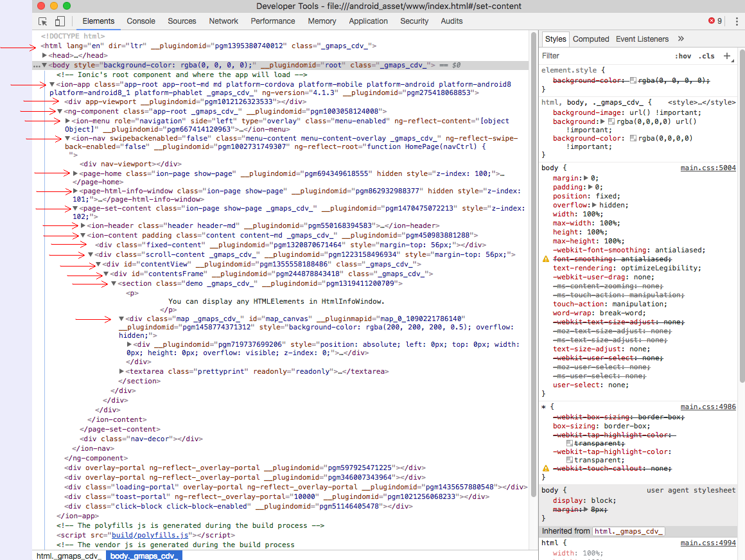The width and height of the screenshot is (745, 560).
Task: Switch to the Computed styles tab
Action: 591,39
